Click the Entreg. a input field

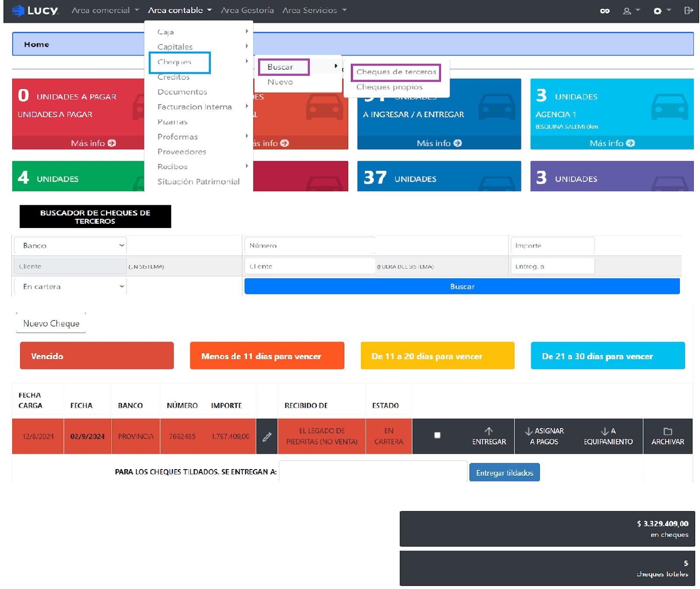pos(553,266)
